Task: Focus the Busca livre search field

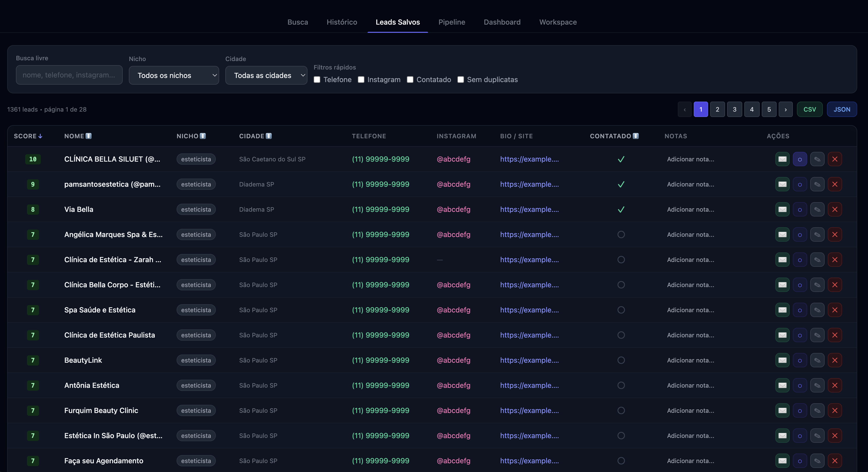Action: click(x=69, y=75)
